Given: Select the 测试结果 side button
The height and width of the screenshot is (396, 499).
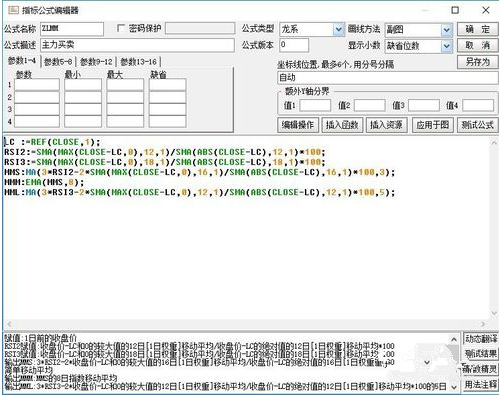Looking at the screenshot, I should tap(480, 354).
